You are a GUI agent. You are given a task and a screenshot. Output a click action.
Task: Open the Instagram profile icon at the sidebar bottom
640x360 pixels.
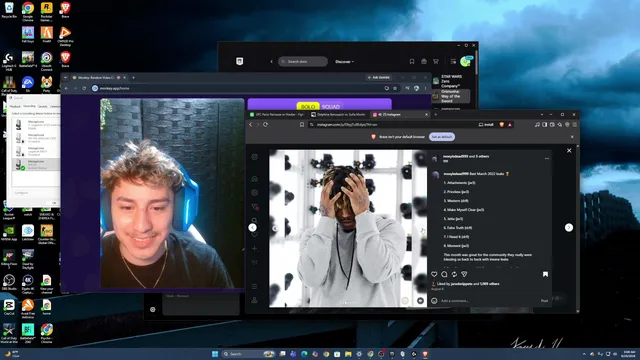click(254, 300)
